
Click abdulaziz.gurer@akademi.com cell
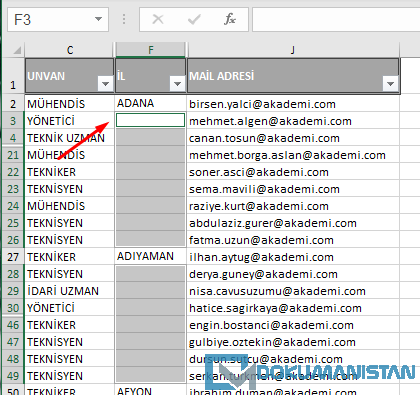293,223
